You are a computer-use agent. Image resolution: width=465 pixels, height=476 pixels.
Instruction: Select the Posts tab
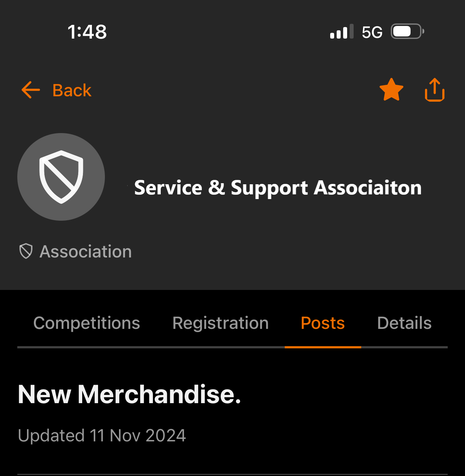[x=323, y=323]
